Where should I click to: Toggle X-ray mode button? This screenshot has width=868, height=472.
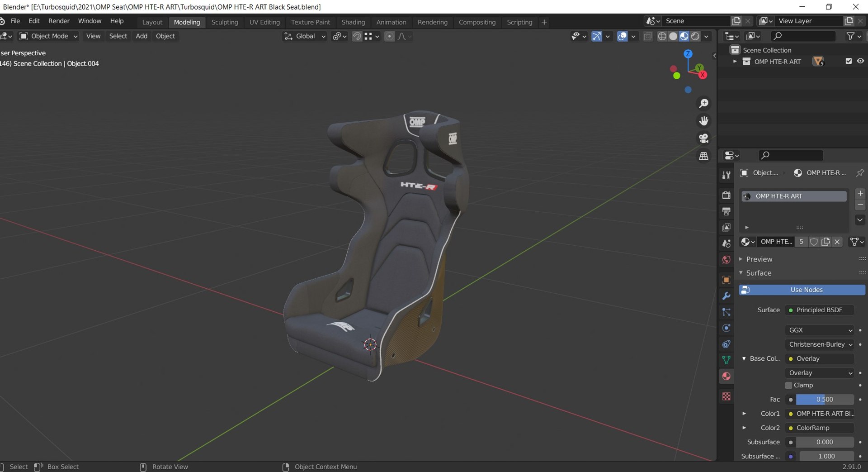(x=648, y=36)
